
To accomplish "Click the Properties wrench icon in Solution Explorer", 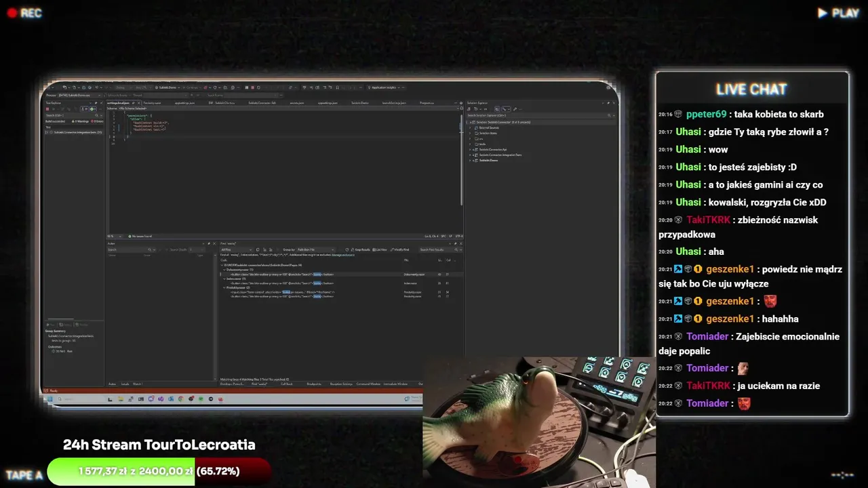I will click(x=515, y=109).
